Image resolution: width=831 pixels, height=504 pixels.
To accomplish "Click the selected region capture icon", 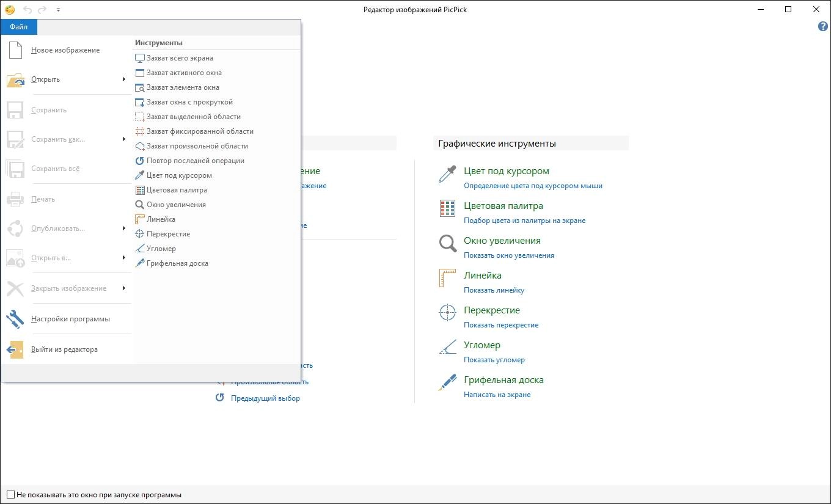I will 140,117.
